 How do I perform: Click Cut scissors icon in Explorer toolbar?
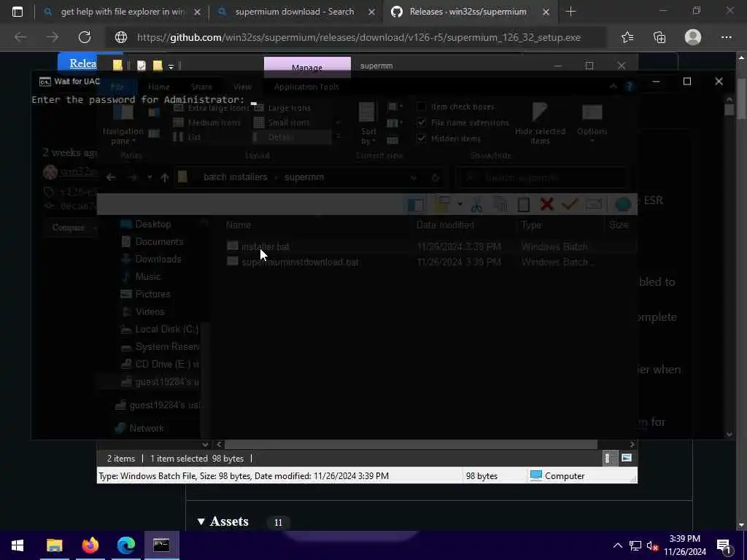[476, 205]
